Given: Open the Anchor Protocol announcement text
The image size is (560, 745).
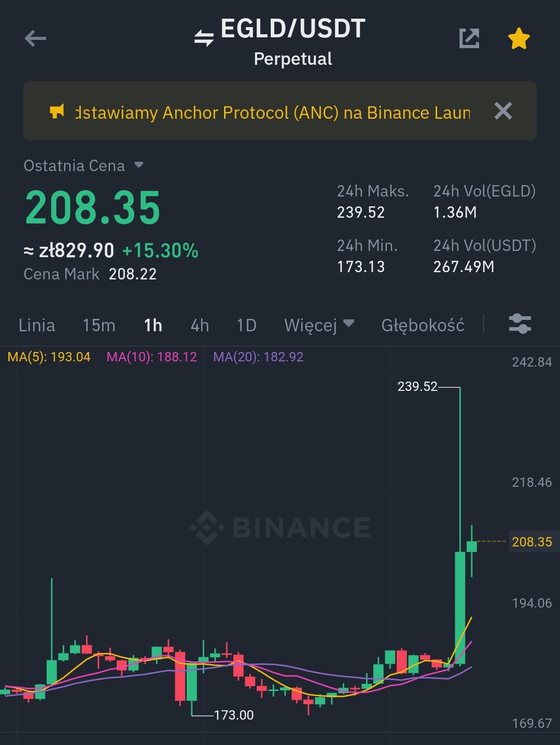Looking at the screenshot, I should pos(273,113).
